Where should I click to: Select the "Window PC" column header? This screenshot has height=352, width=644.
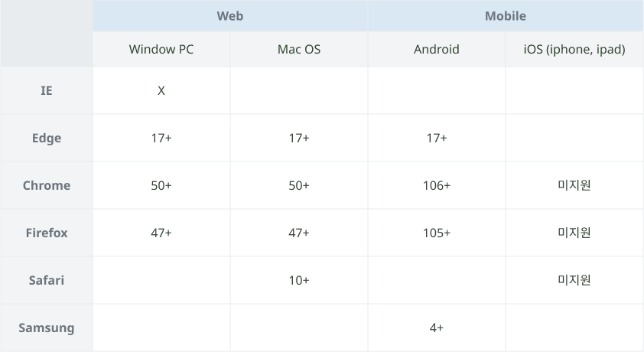tap(161, 50)
